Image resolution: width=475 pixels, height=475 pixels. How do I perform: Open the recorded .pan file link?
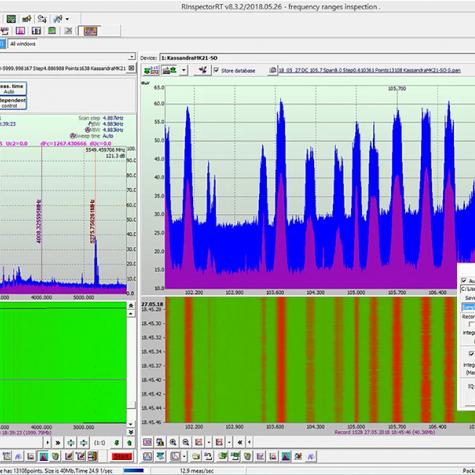pyautogui.click(x=369, y=70)
